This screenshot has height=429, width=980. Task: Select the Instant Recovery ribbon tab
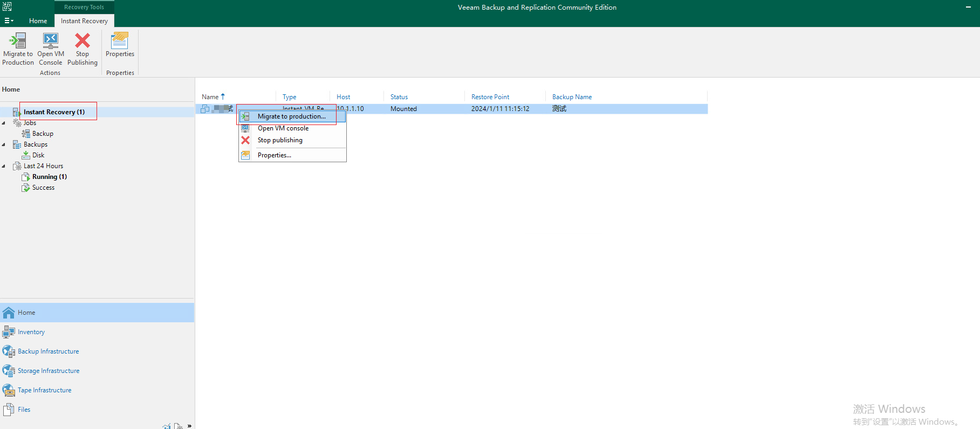pos(84,21)
